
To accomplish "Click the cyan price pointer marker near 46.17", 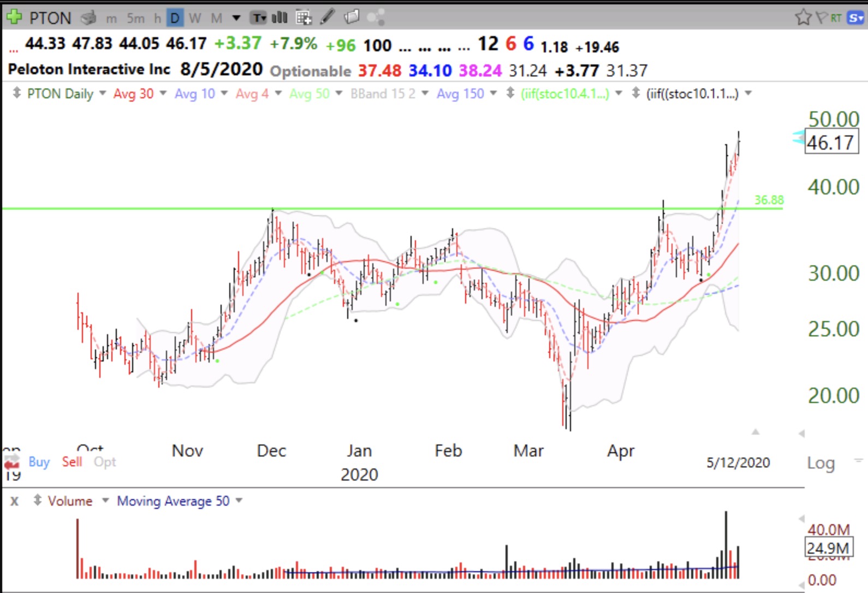I will pyautogui.click(x=799, y=137).
